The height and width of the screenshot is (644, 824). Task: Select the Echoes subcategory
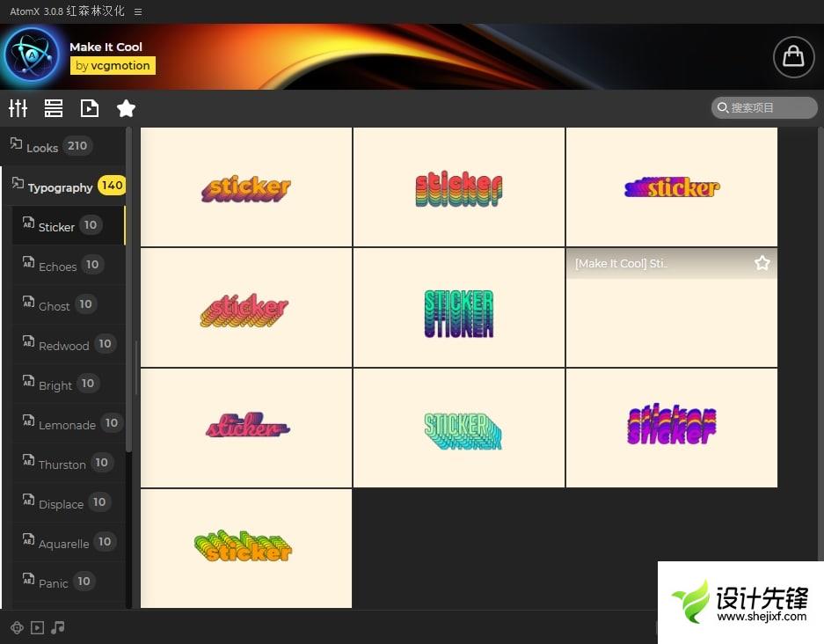coord(58,266)
